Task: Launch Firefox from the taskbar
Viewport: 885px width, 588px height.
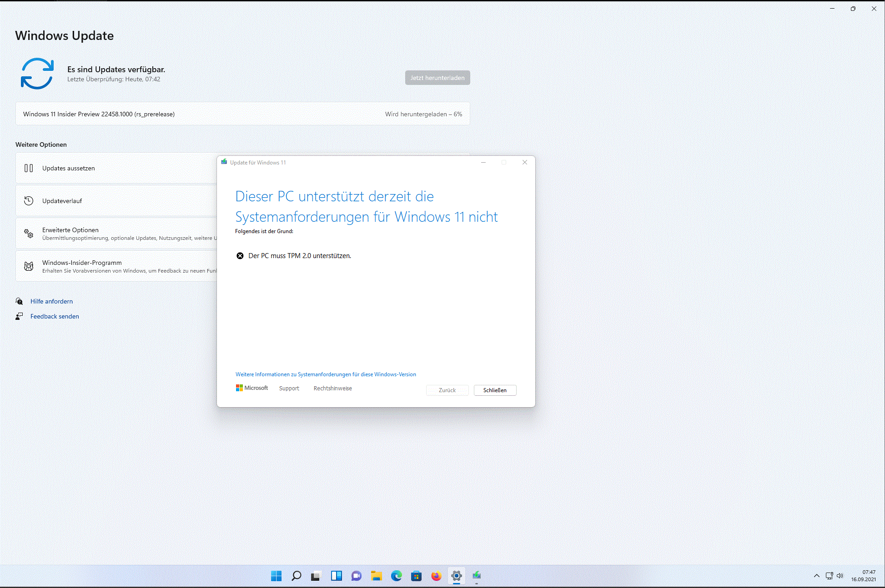Action: 436,576
